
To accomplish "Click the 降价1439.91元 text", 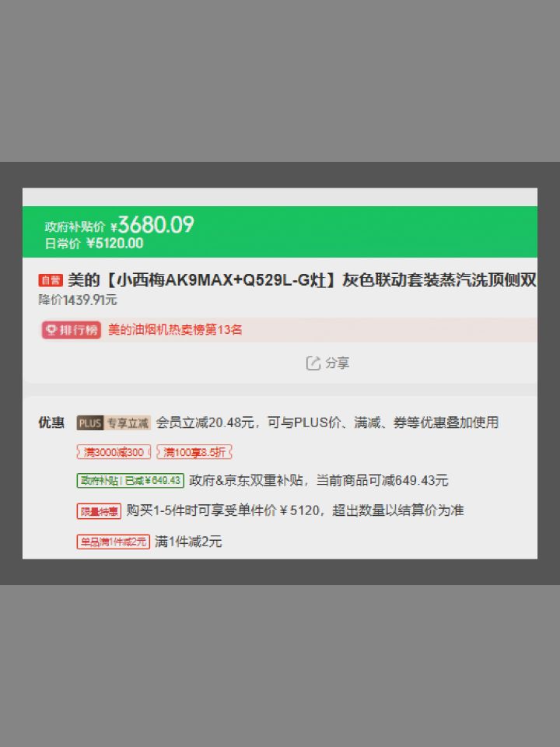I will click(x=78, y=300).
